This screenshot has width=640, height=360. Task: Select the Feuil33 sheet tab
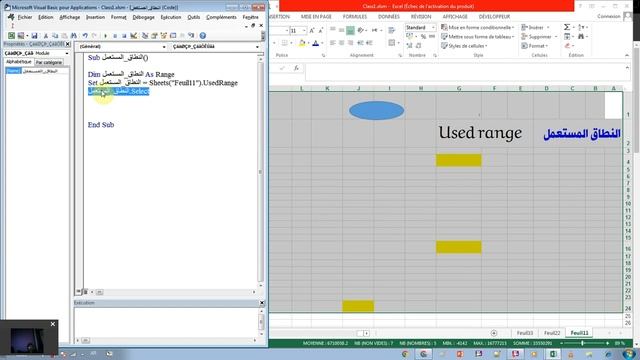coord(525,333)
